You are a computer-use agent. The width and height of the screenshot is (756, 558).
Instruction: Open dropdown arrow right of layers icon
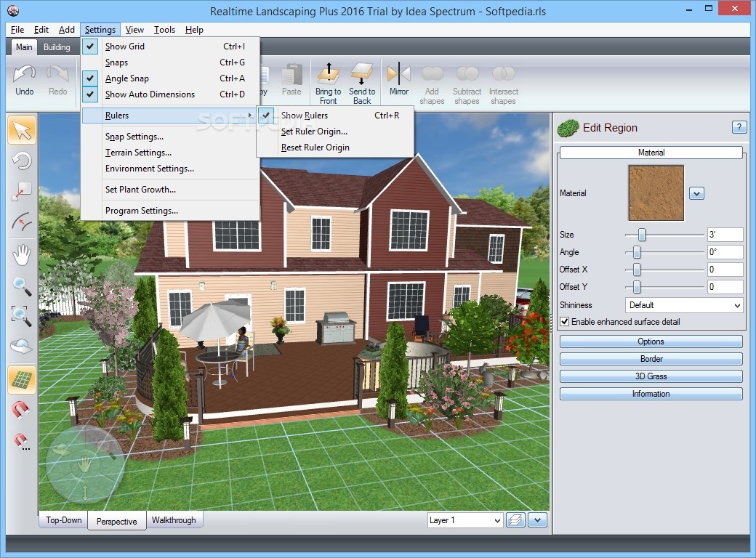click(x=538, y=520)
